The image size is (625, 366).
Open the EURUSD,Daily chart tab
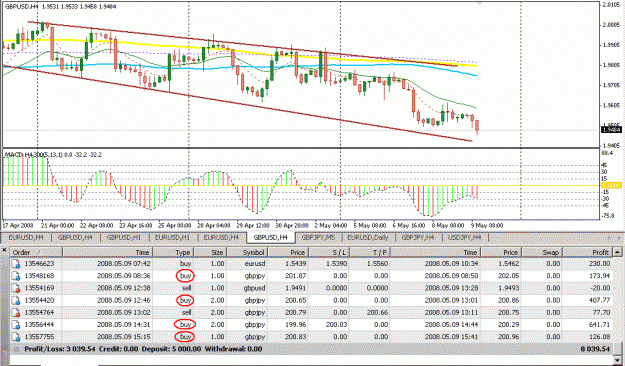(x=368, y=238)
